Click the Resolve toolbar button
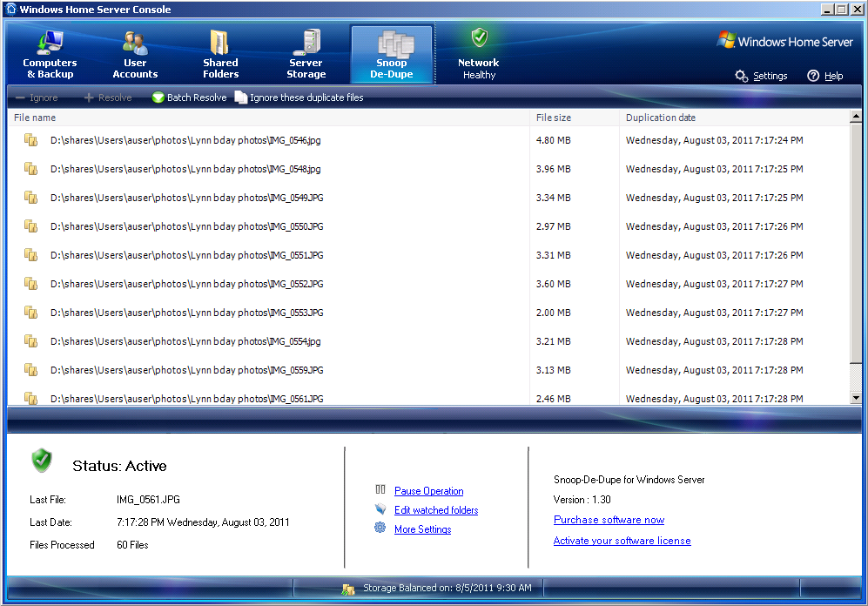This screenshot has width=868, height=606. coord(108,98)
